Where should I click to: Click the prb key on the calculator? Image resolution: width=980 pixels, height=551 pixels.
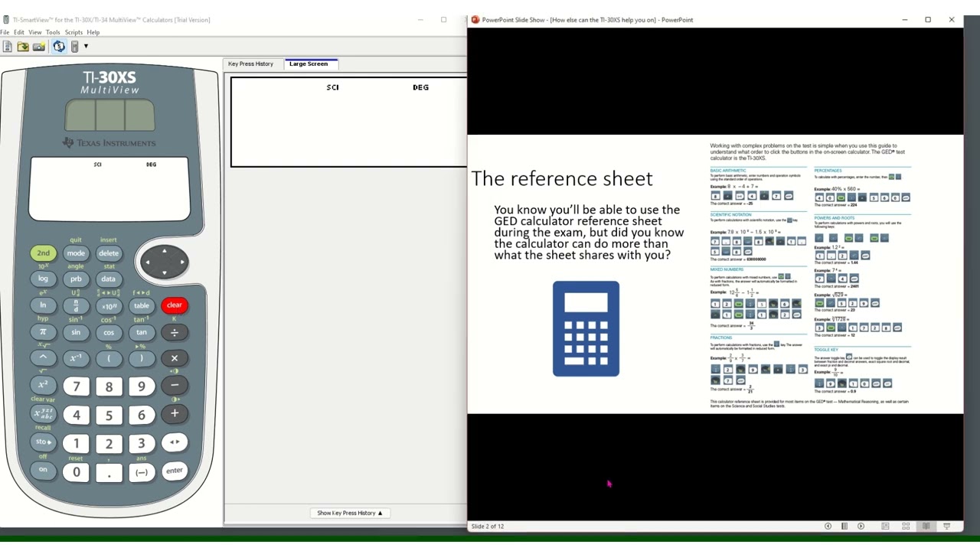(76, 279)
